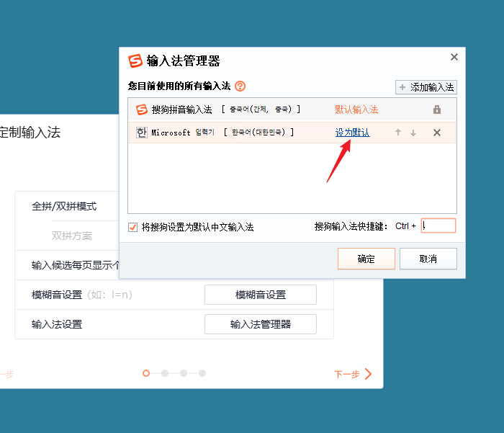
Task: Click the 您目前使用的所有输入法 heading
Action: coord(179,86)
